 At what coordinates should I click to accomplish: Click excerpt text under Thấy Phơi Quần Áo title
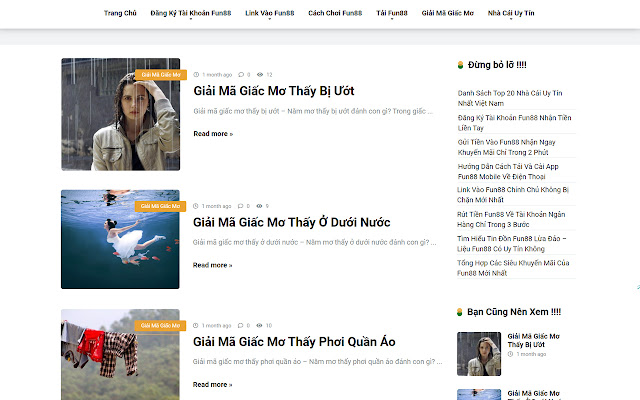click(317, 362)
